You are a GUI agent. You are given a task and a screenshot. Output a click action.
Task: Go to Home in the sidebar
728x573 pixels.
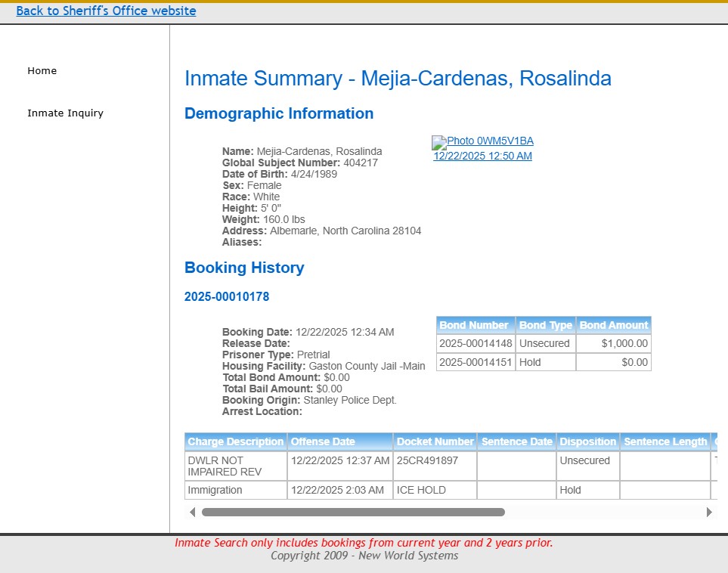click(42, 71)
